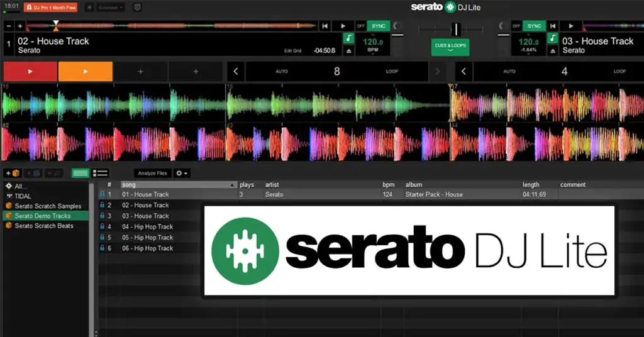Switch library to simple list view
The width and height of the screenshot is (644, 337).
(x=80, y=174)
